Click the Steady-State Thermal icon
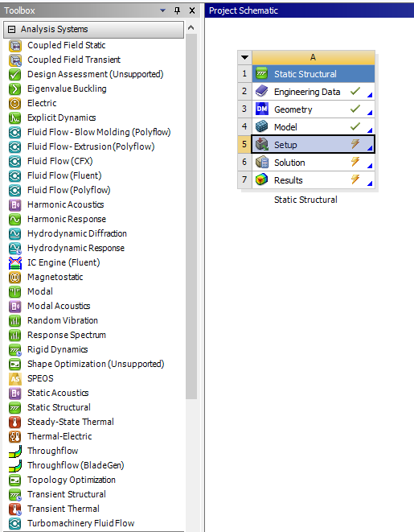Image resolution: width=414 pixels, height=532 pixels. pos(15,422)
